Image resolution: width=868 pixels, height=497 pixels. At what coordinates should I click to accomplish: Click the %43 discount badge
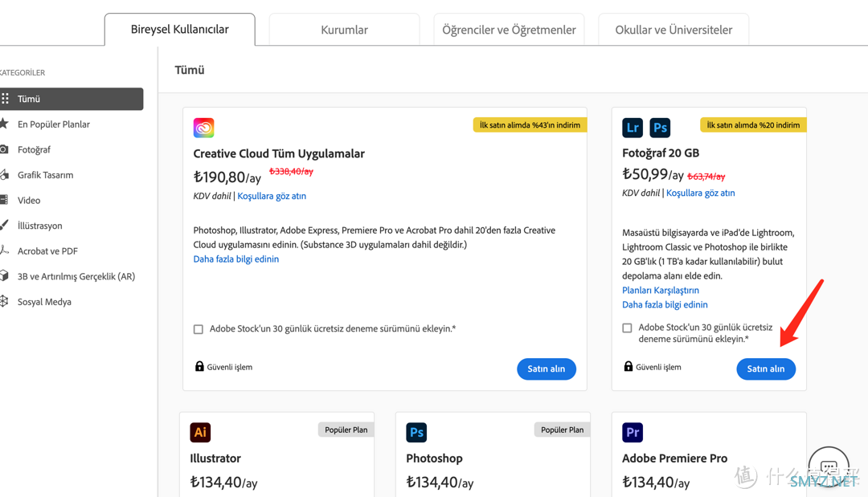[x=530, y=125]
